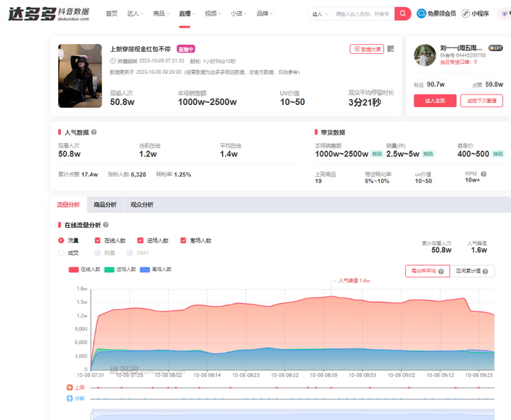Click the RPM help question icon
This screenshot has width=511, height=420.
pyautogui.click(x=483, y=174)
